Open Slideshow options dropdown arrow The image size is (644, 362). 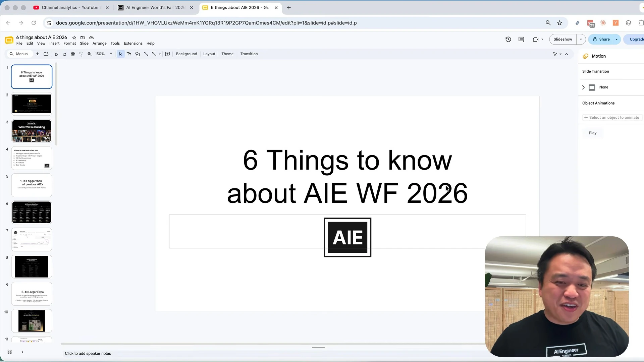point(581,39)
